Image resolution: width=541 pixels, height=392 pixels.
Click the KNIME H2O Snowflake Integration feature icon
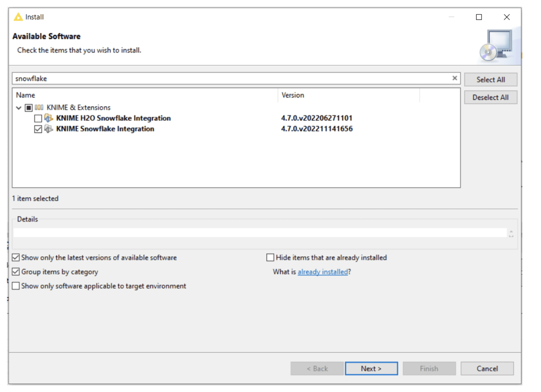[49, 118]
